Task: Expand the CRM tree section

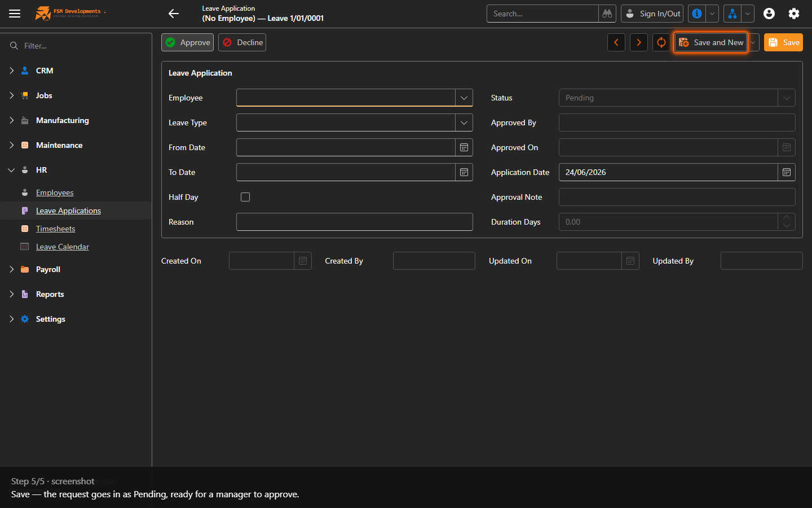Action: [11, 71]
